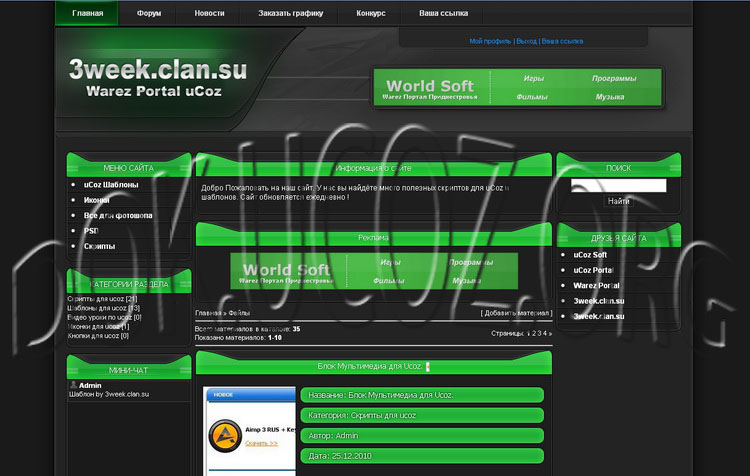Select PSD in the site menu
Screen dimensions: 750x476
(x=91, y=230)
